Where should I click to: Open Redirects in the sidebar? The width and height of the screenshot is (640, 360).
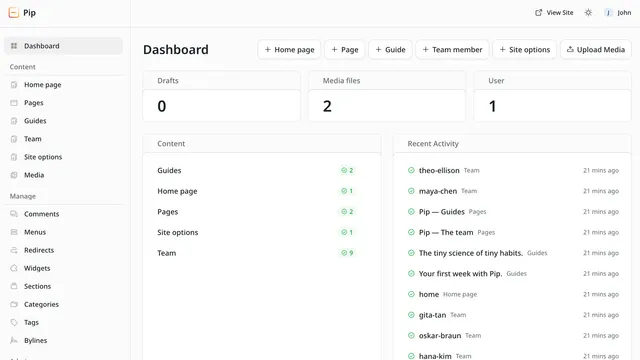[63, 250]
